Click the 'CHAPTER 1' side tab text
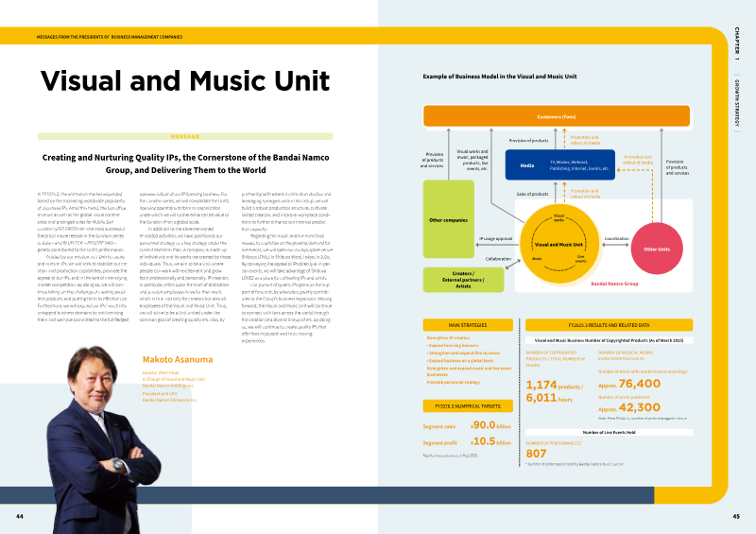The height and width of the screenshot is (534, 756). click(x=737, y=43)
